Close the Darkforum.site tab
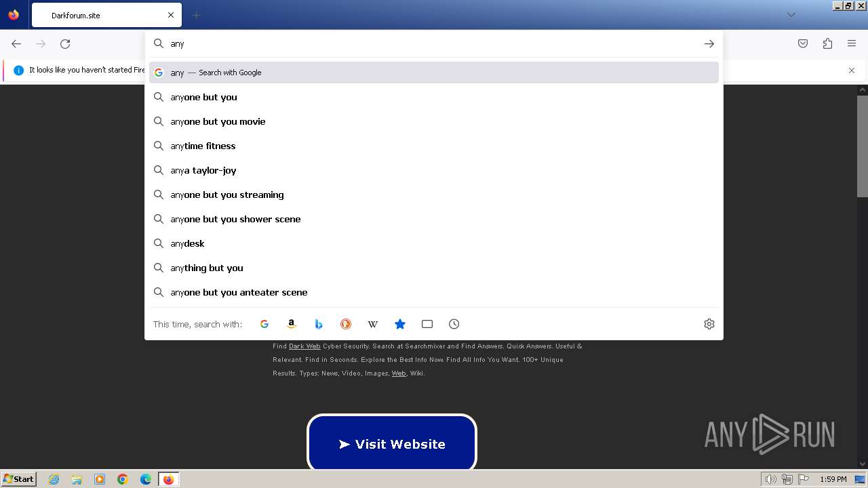Image resolution: width=868 pixels, height=488 pixels. pos(171,15)
